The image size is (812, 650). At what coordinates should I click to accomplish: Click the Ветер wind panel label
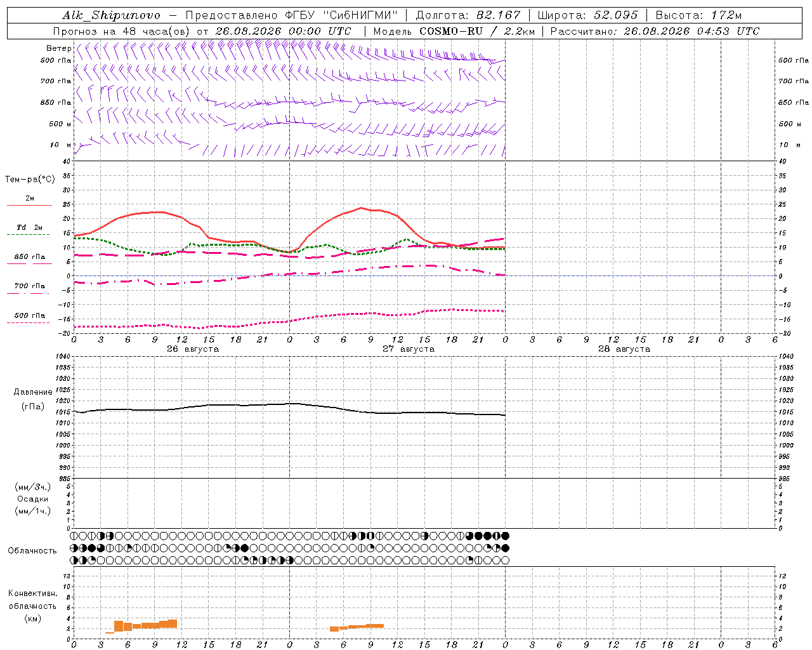[59, 48]
